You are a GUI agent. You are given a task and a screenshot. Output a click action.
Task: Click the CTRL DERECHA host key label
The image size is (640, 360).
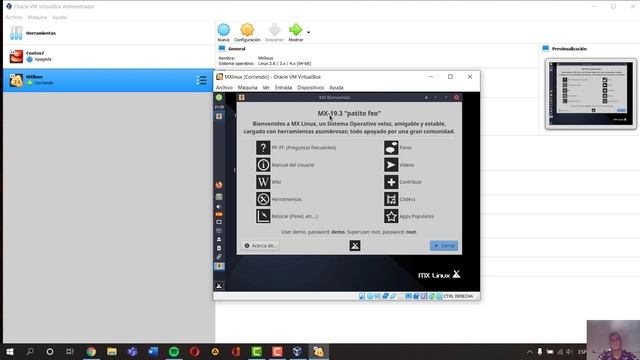point(458,296)
